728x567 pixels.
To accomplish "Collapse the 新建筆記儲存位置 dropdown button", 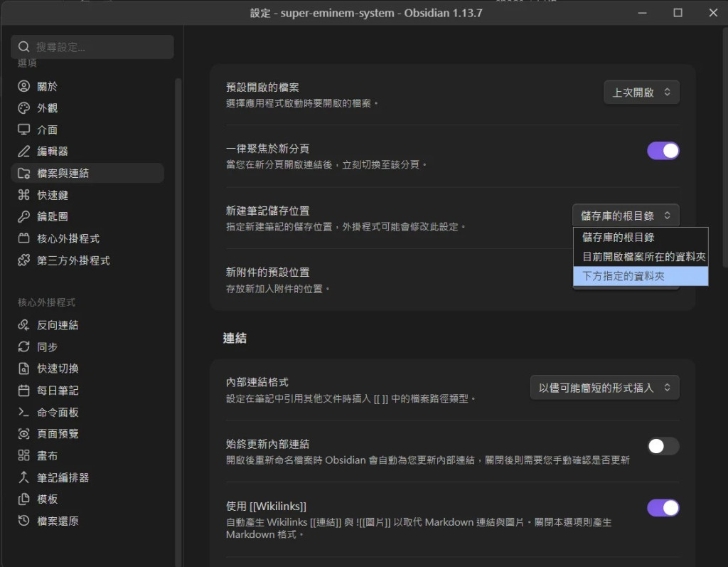I will coord(626,216).
